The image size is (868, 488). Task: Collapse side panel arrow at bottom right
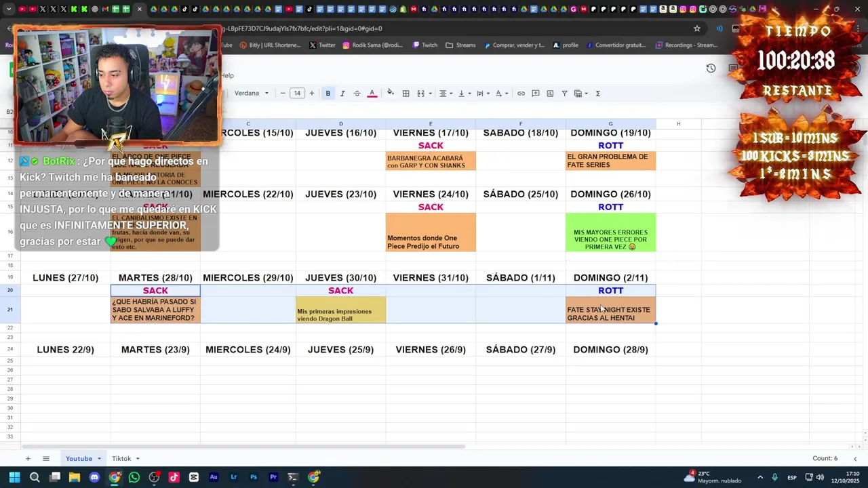click(x=854, y=459)
